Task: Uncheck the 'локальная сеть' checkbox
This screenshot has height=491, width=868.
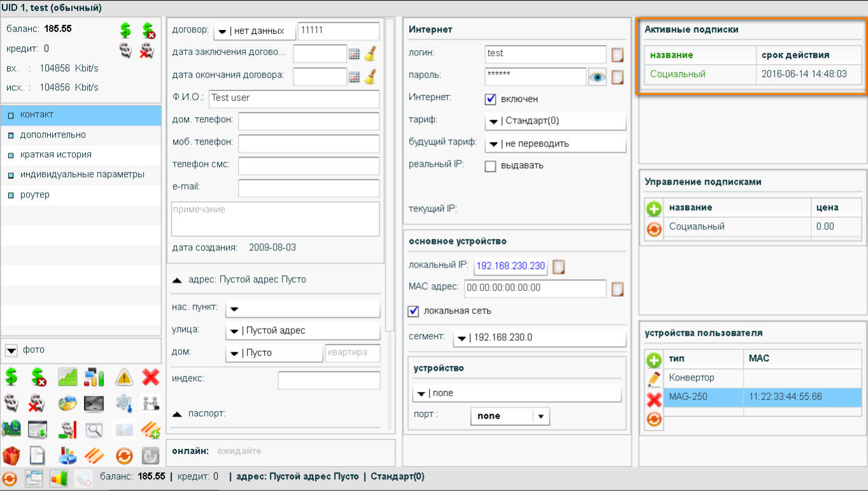Action: [414, 311]
